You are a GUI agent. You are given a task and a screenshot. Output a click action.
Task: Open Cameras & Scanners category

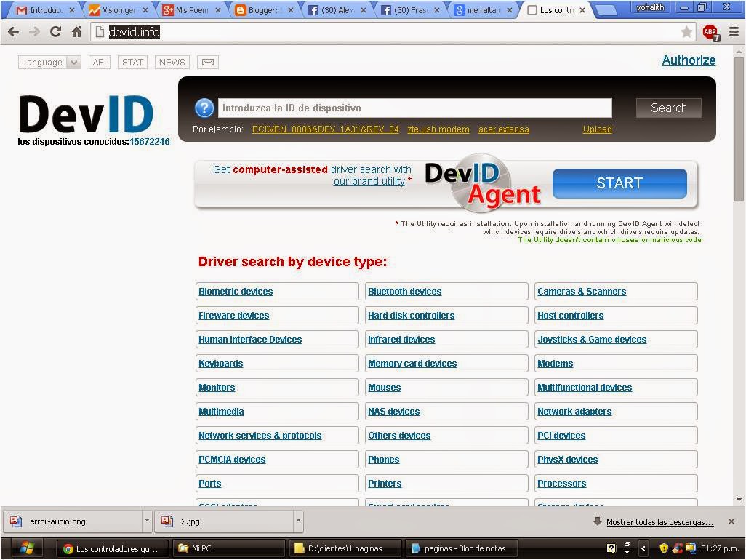point(582,291)
